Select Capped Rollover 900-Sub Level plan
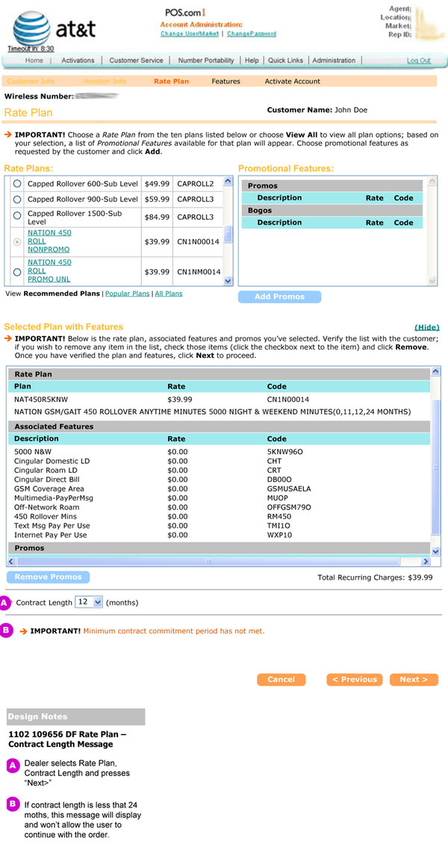Viewport: 448px width, 868px height. tap(16, 199)
